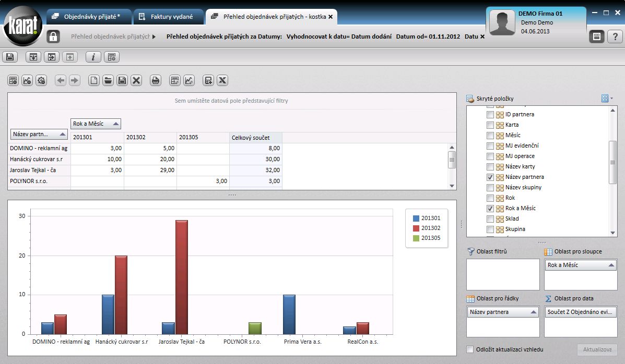This screenshot has width=625, height=364.
Task: Open field list layout dropdown beside Skryté položky
Action: point(607,99)
